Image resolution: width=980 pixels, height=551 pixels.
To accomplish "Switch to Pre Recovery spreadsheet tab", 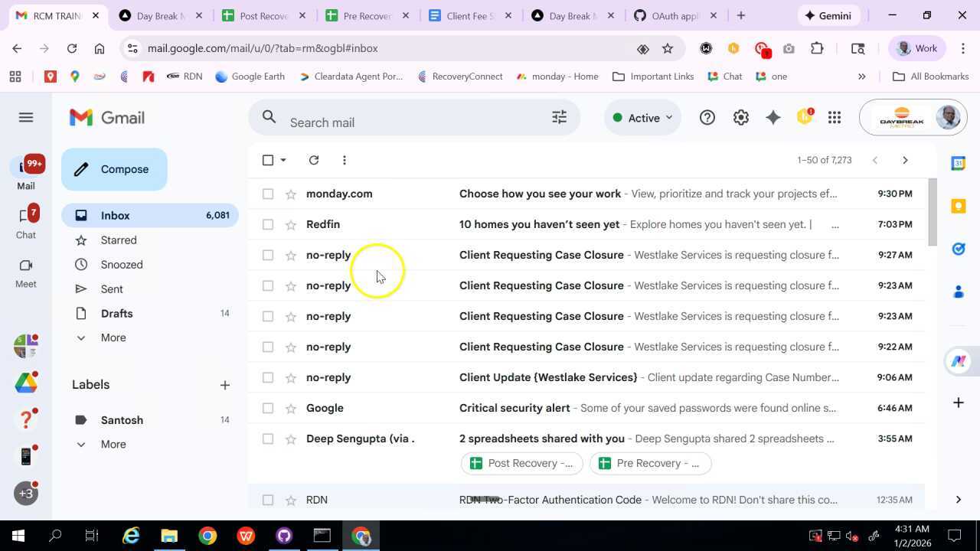I will (366, 15).
